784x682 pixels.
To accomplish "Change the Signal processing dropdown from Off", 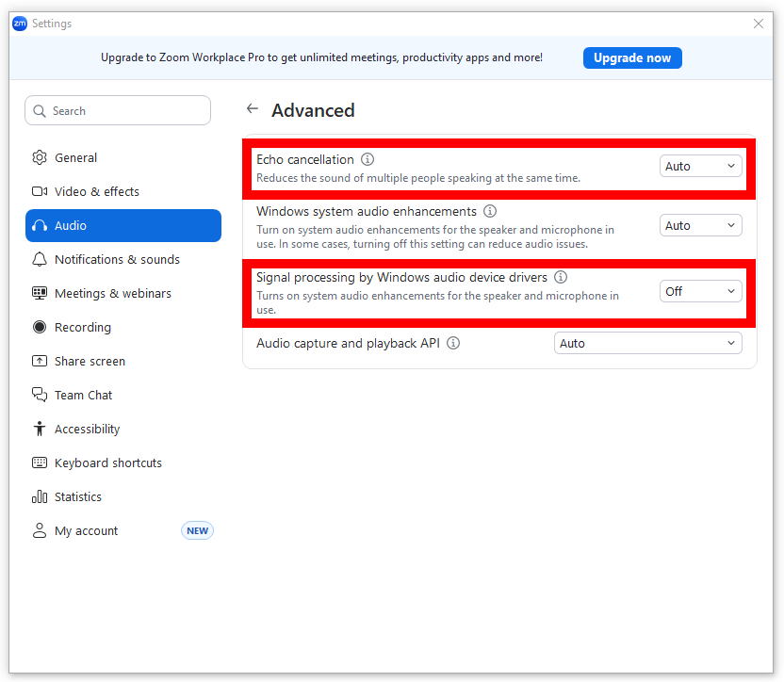I will pyautogui.click(x=700, y=291).
